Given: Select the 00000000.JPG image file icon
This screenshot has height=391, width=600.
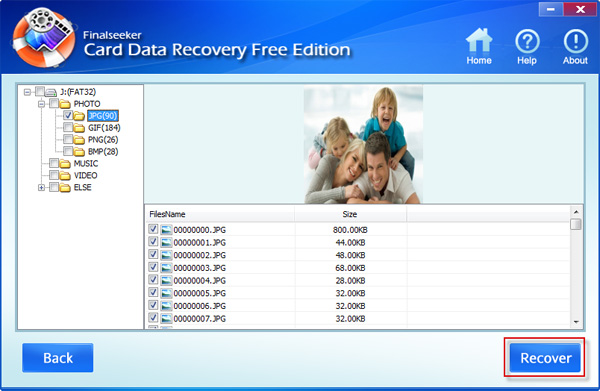Looking at the screenshot, I should point(166,230).
